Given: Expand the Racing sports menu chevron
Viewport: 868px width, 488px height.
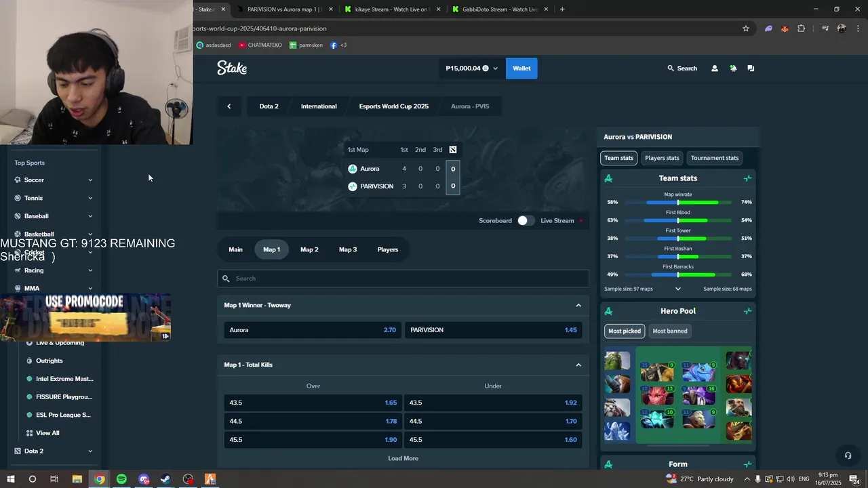Looking at the screenshot, I should click(x=90, y=270).
